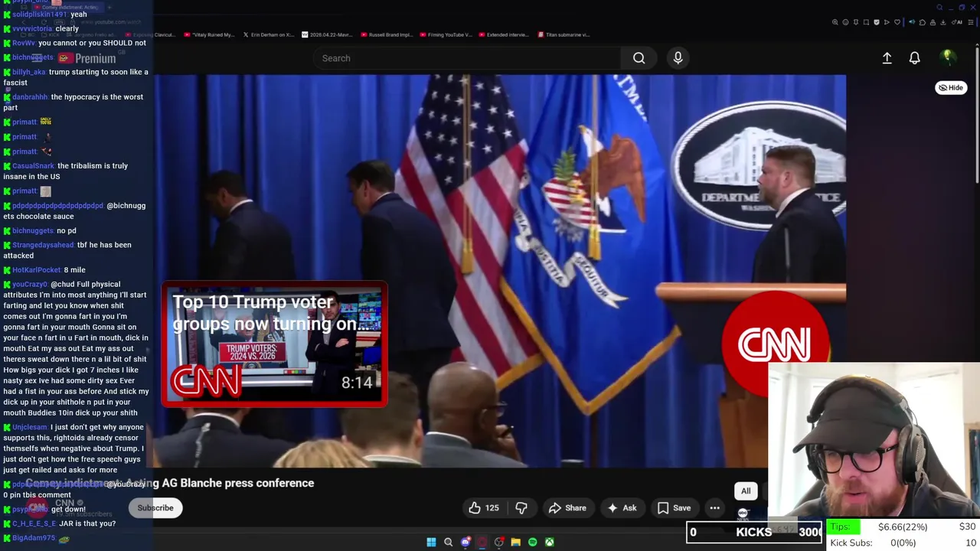The width and height of the screenshot is (980, 551).
Task: Click the ABC News channel thumbnail
Action: (x=743, y=514)
